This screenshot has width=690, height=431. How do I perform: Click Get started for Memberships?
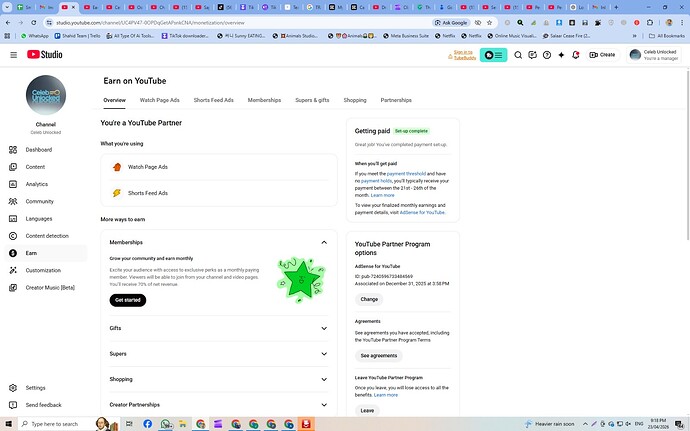(x=128, y=300)
